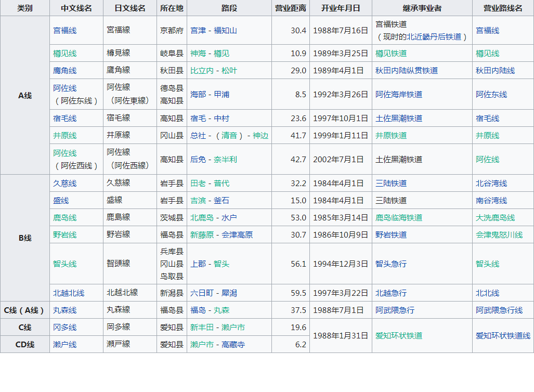This screenshot has width=534, height=392.
Task: Open the 新藤原 station link
Action: [x=202, y=234]
